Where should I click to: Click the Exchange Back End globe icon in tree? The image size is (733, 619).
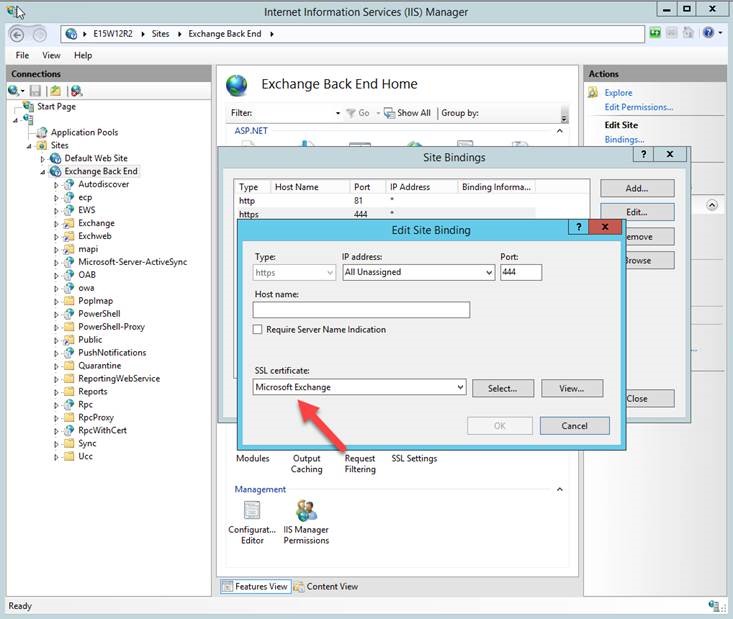(56, 172)
